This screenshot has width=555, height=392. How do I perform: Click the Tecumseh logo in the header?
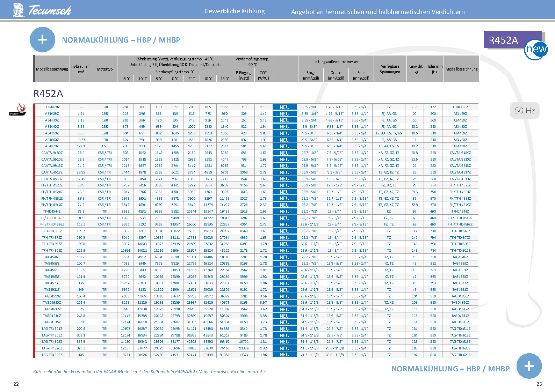click(x=42, y=10)
